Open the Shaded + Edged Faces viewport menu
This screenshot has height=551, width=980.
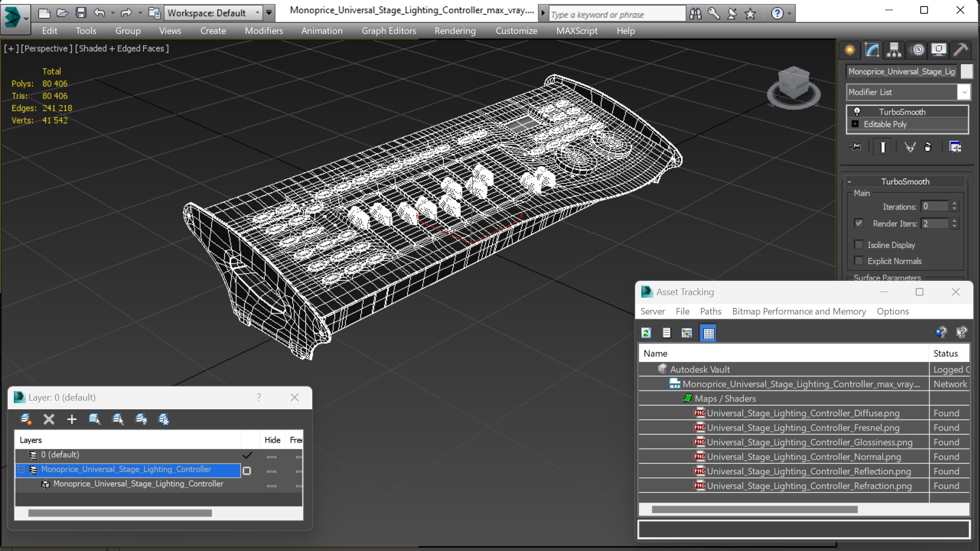(x=122, y=48)
